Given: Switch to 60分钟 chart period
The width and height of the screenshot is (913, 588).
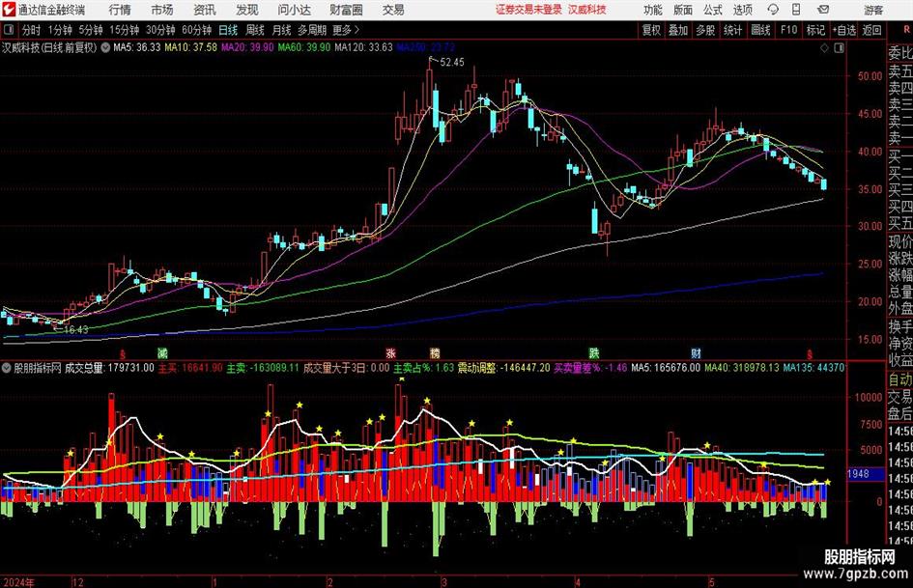Looking at the screenshot, I should [196, 30].
